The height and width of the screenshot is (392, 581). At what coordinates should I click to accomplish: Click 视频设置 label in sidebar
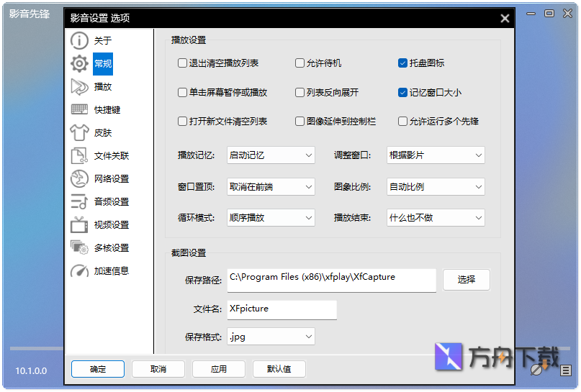coord(111,224)
